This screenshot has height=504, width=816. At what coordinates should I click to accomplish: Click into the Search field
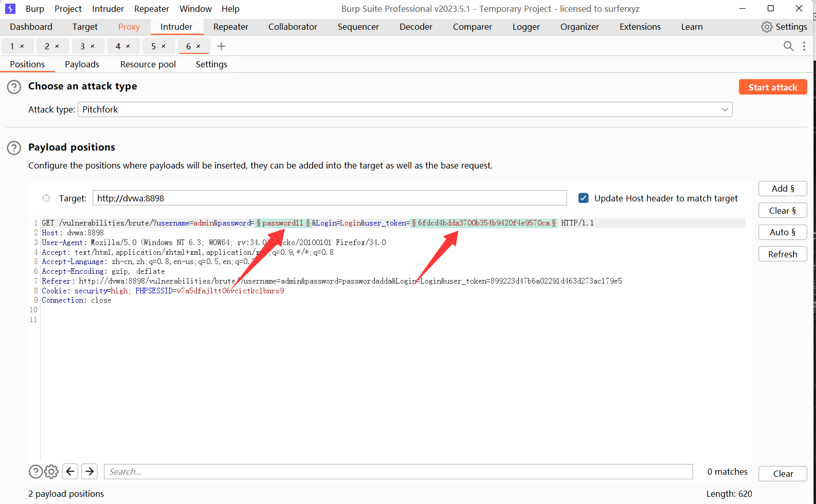[398, 472]
